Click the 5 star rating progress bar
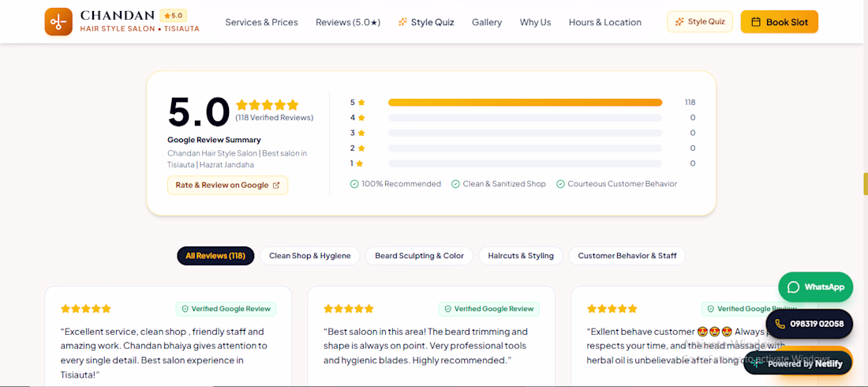The width and height of the screenshot is (868, 387). coord(525,102)
